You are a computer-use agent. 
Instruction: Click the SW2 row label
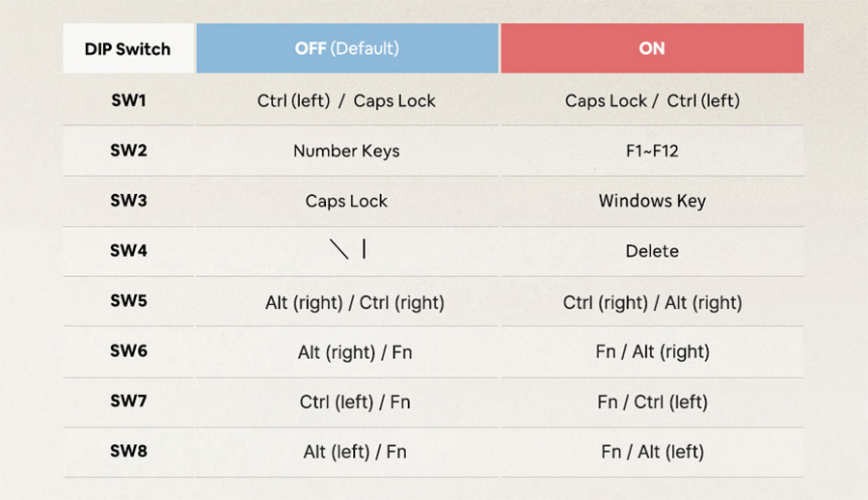[x=128, y=151]
